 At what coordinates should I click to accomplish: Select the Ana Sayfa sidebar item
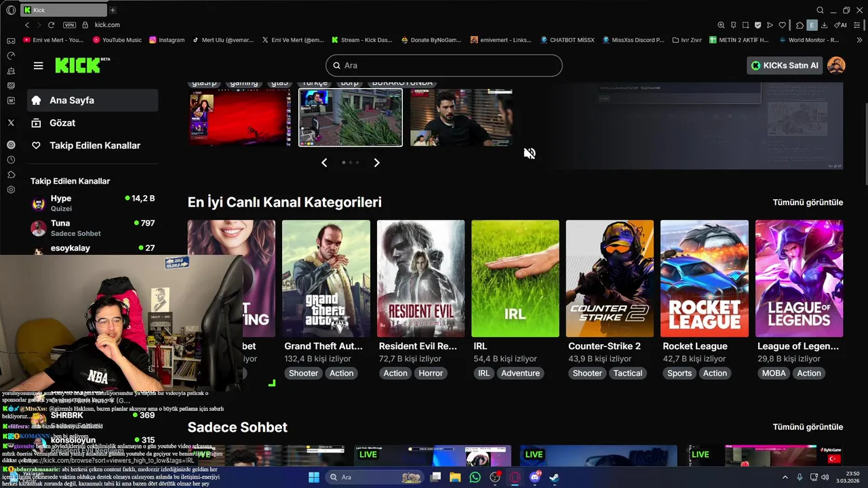(x=93, y=100)
